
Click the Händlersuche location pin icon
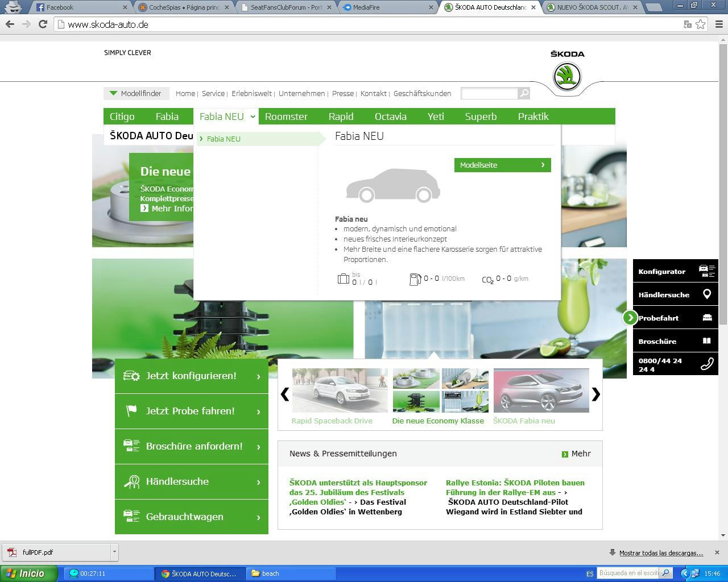pyautogui.click(x=707, y=294)
